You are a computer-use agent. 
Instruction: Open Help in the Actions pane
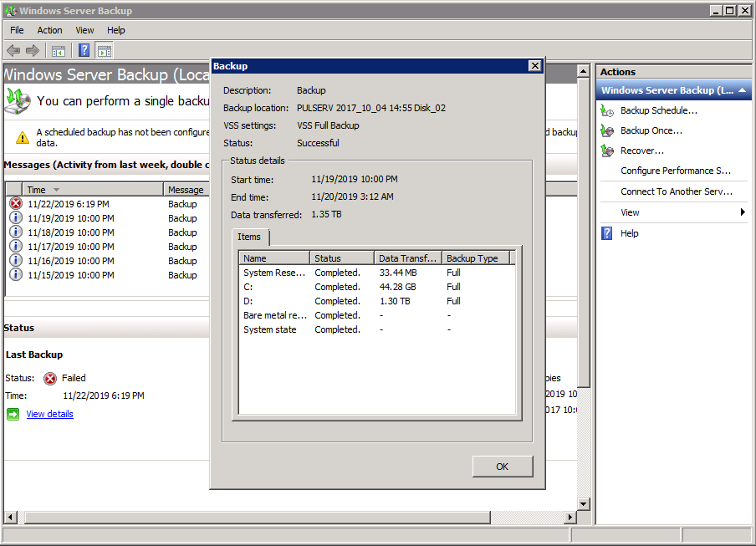click(x=629, y=233)
